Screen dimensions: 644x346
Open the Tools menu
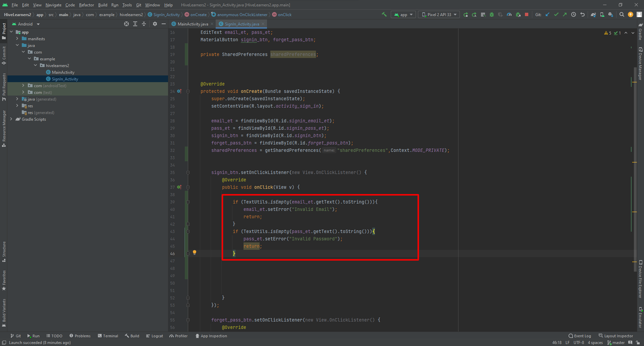(x=127, y=5)
